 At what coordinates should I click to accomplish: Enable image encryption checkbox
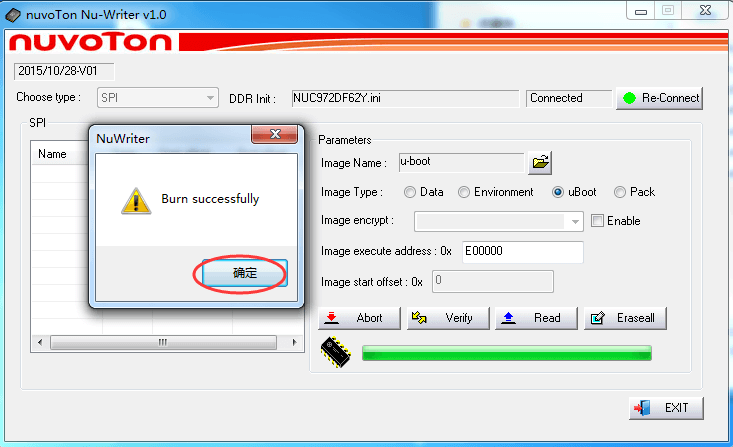pyautogui.click(x=597, y=221)
